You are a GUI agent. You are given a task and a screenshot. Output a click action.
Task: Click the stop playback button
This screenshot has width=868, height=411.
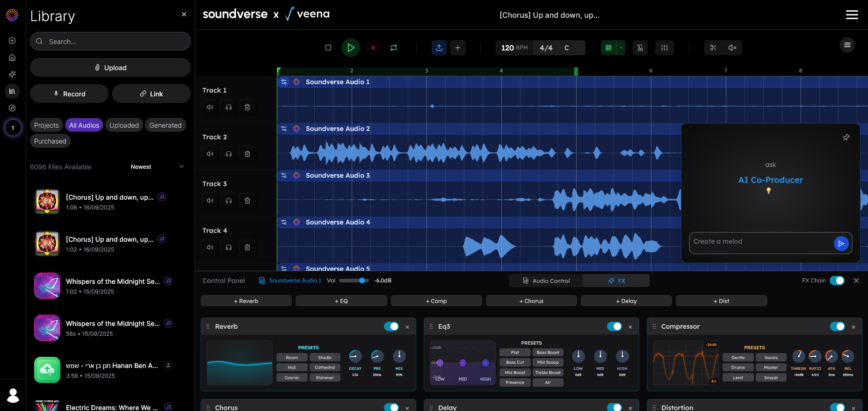[328, 48]
